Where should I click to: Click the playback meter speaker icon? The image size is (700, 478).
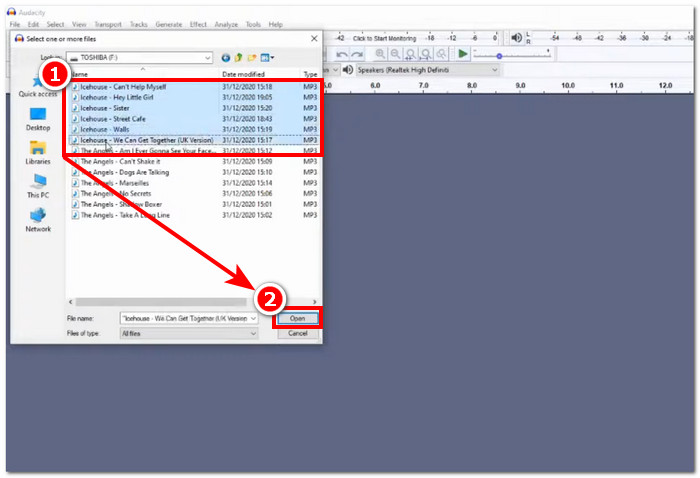(x=517, y=38)
